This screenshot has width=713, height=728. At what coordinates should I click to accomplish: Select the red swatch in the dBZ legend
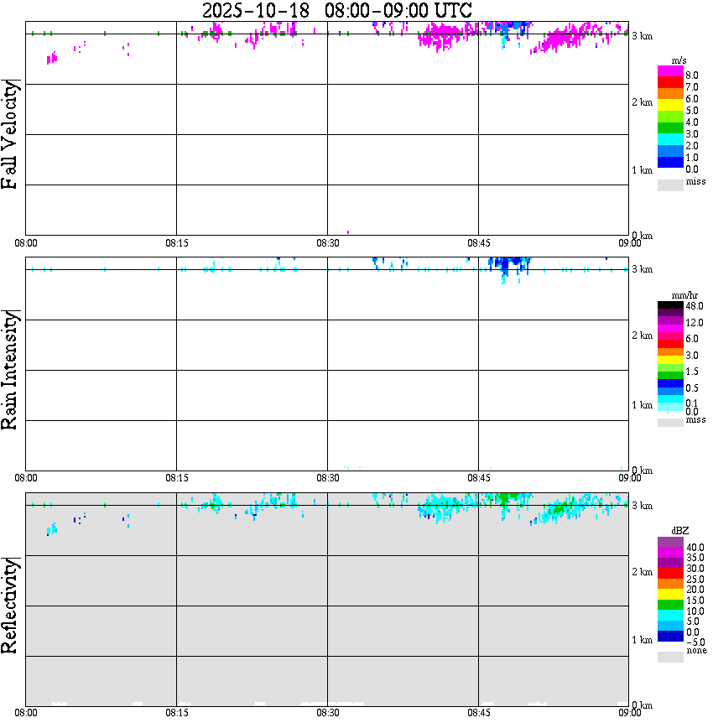point(670,574)
